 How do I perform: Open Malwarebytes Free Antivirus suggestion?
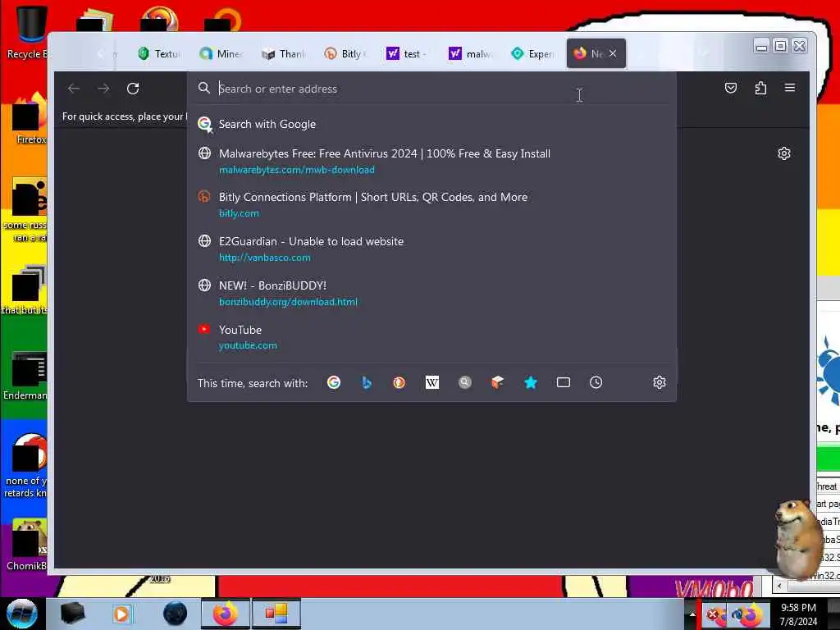point(431,162)
